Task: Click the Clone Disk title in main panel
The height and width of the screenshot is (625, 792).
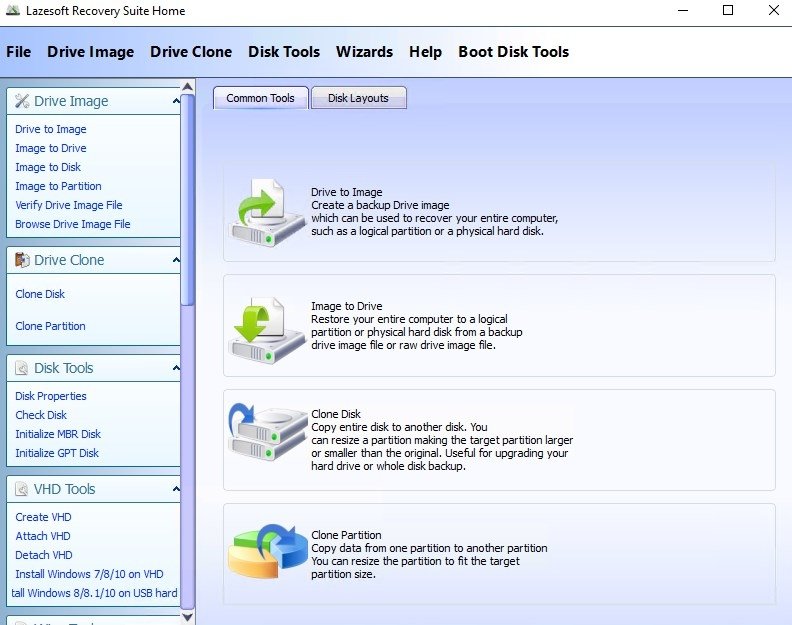Action: [336, 414]
